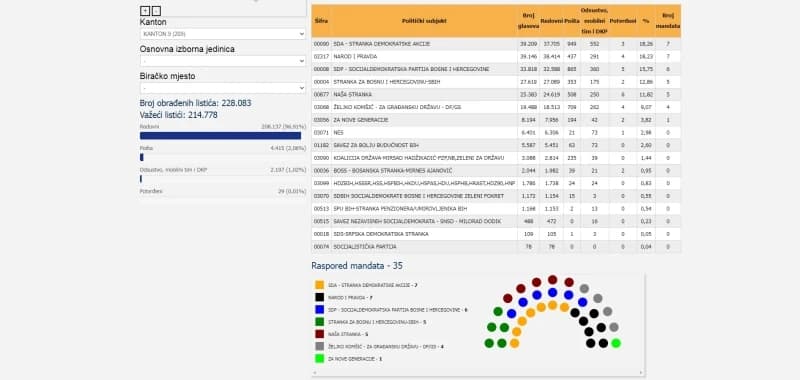Viewport: 800px width, 380px height.
Task: Click the orange SDA legend swatch
Action: [x=319, y=285]
